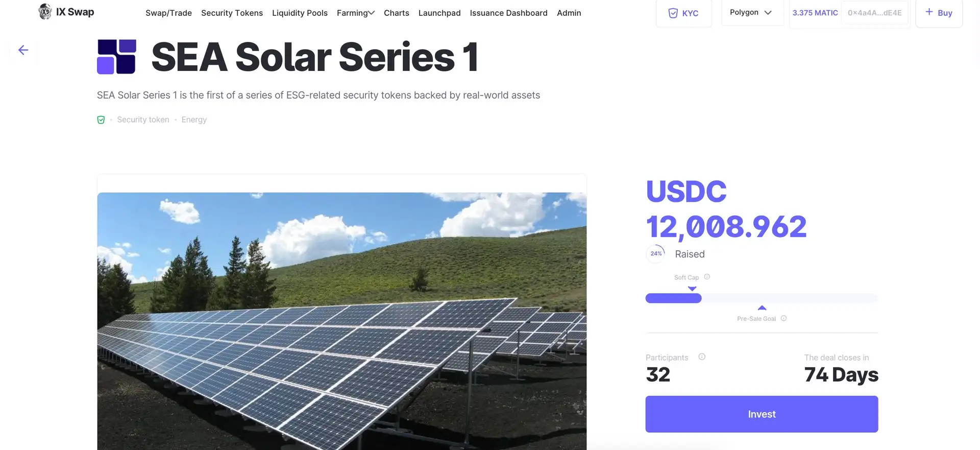Viewport: 980px width, 450px height.
Task: Click the Pre-Sale Goal info icon
Action: [783, 318]
